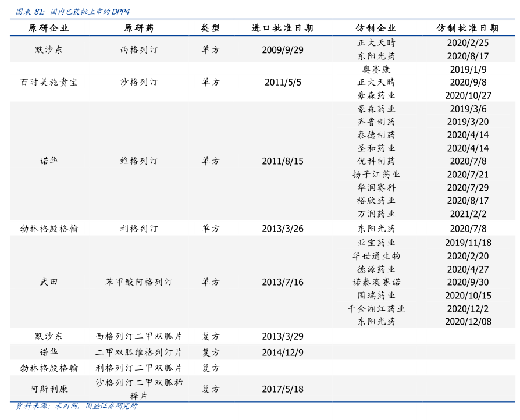This screenshot has height=420, width=520.
Task: Select the approval date '2020/7/21'
Action: click(x=468, y=175)
